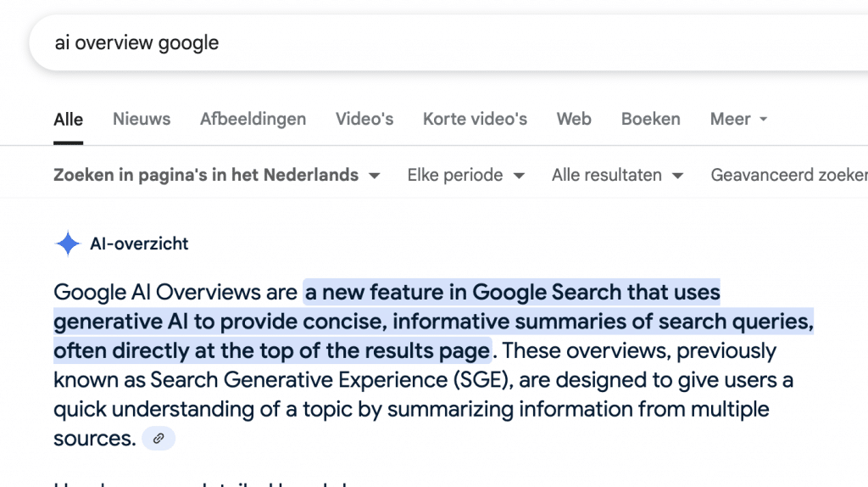
Task: Open the Boeken tab
Action: click(x=650, y=119)
